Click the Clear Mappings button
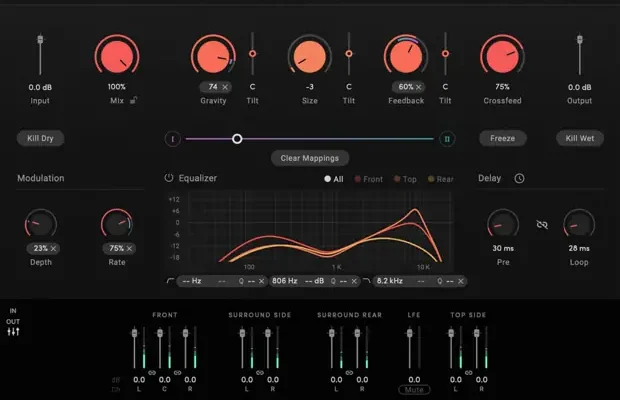Viewport: 620px width, 400px height. click(309, 157)
